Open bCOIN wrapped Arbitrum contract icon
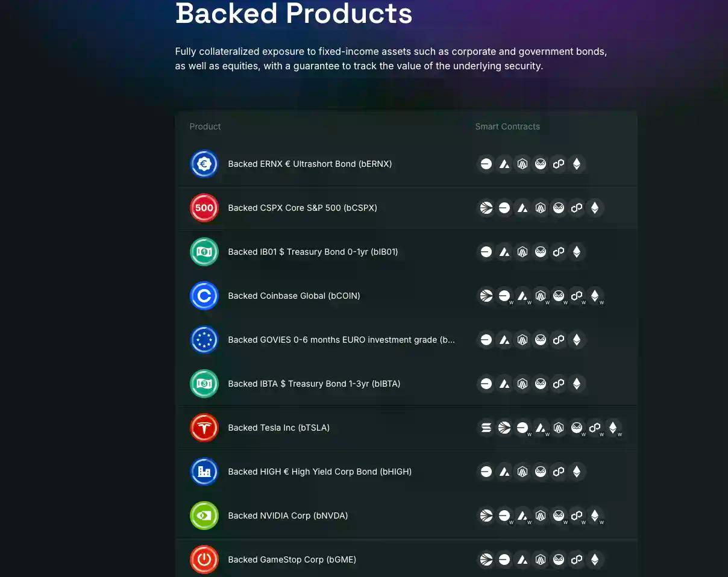728x577 pixels. coord(541,296)
